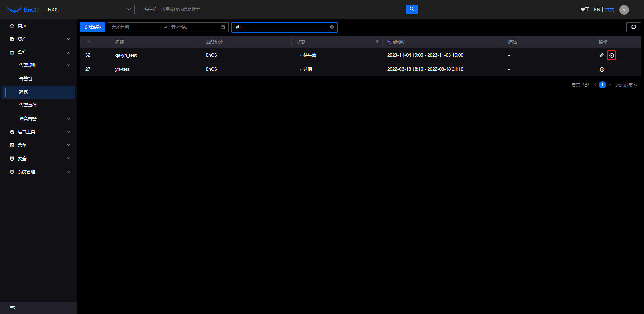Click the 过期 status cell
The width and height of the screenshot is (644, 314).
308,69
